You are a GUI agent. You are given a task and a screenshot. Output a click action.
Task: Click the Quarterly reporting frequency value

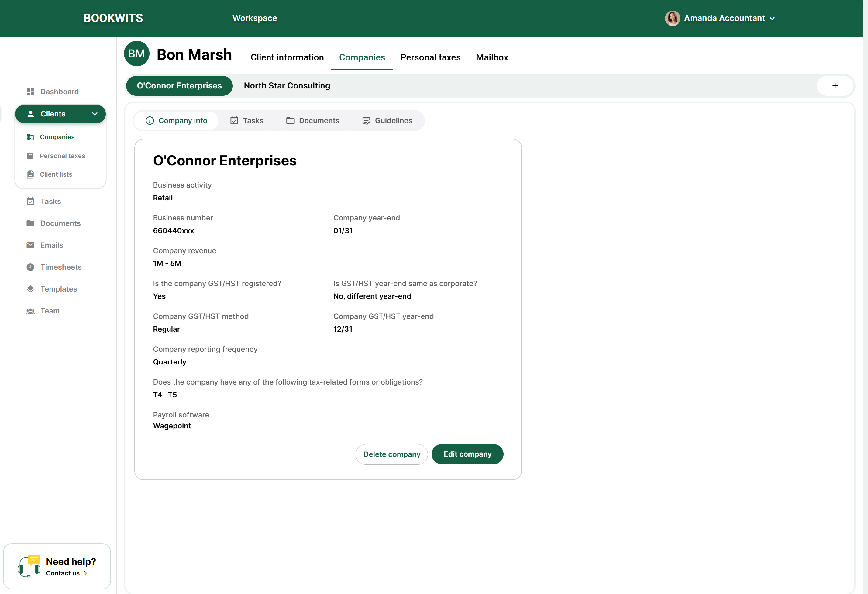(170, 362)
